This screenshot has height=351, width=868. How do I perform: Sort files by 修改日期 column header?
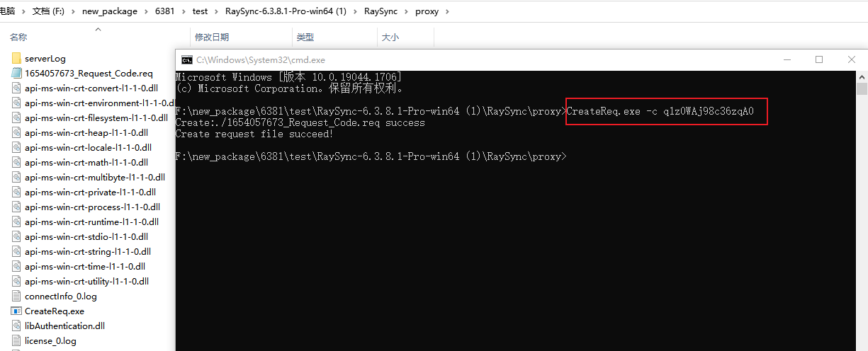coord(212,38)
